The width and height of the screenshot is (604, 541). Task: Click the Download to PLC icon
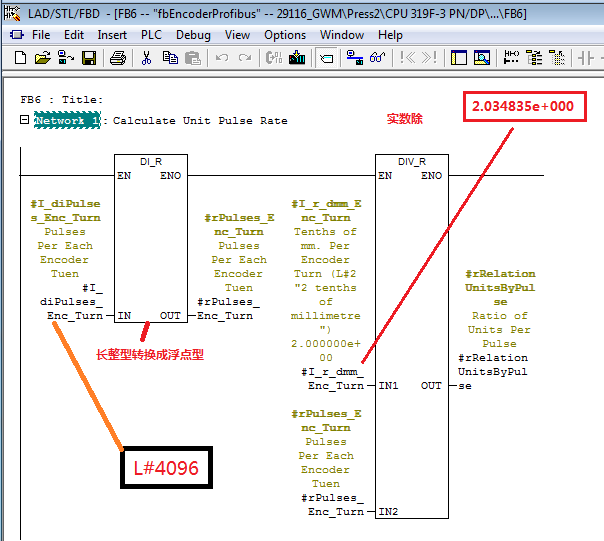[297, 58]
